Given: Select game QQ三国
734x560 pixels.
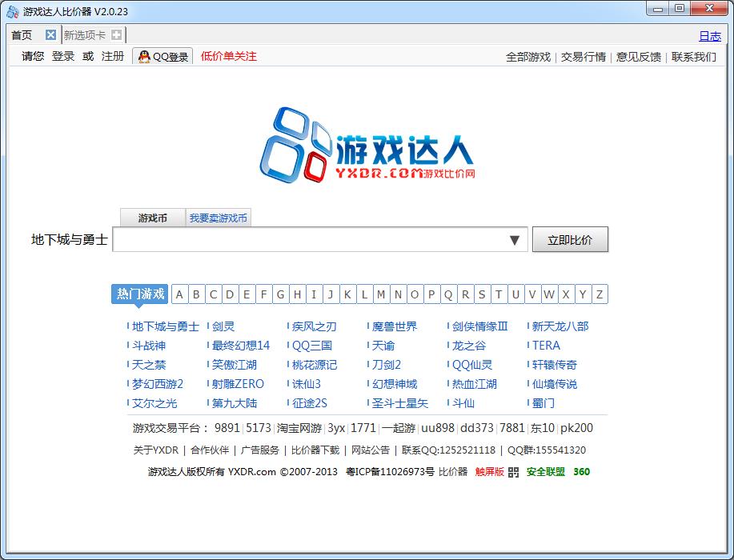Looking at the screenshot, I should point(312,346).
